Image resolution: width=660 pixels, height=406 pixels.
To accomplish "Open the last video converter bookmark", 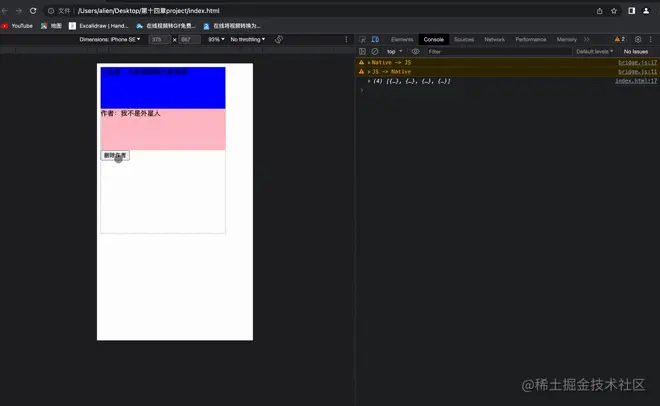I will pyautogui.click(x=232, y=26).
